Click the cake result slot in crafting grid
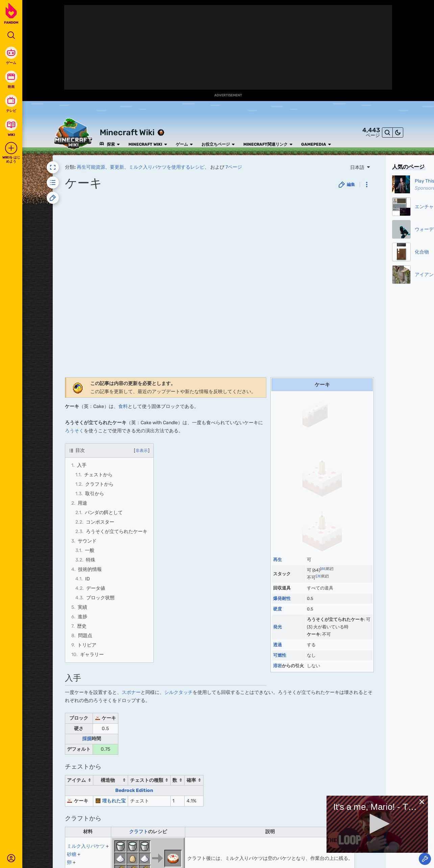 point(173,858)
